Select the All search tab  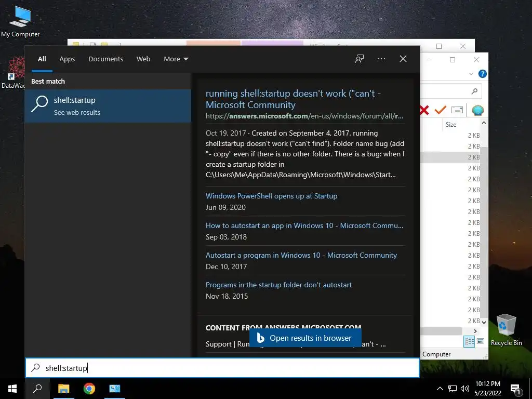pyautogui.click(x=42, y=59)
